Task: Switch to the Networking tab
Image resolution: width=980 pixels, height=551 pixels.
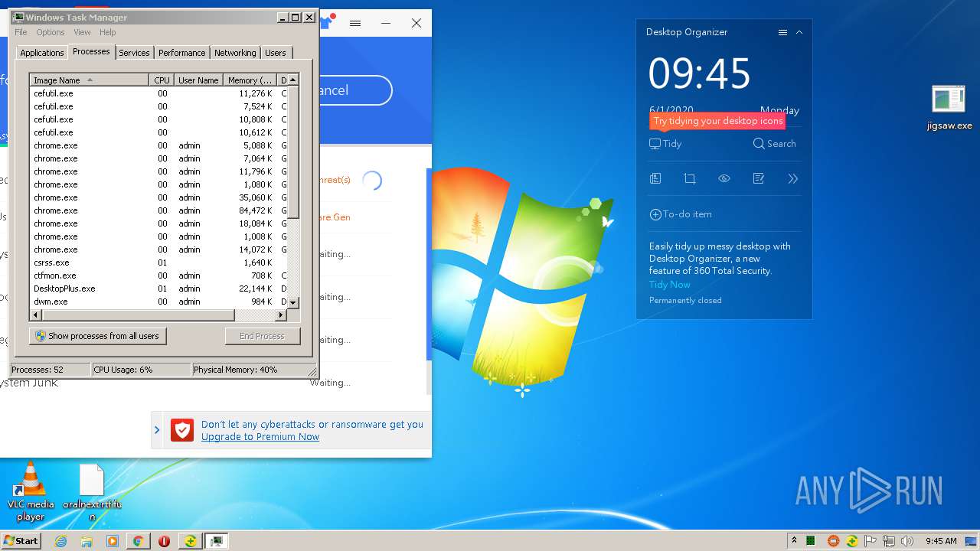Action: (x=235, y=53)
